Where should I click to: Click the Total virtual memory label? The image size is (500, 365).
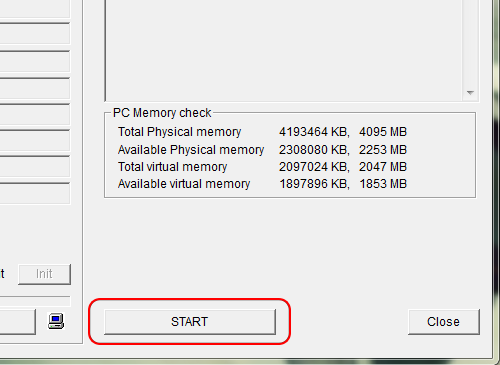click(172, 167)
